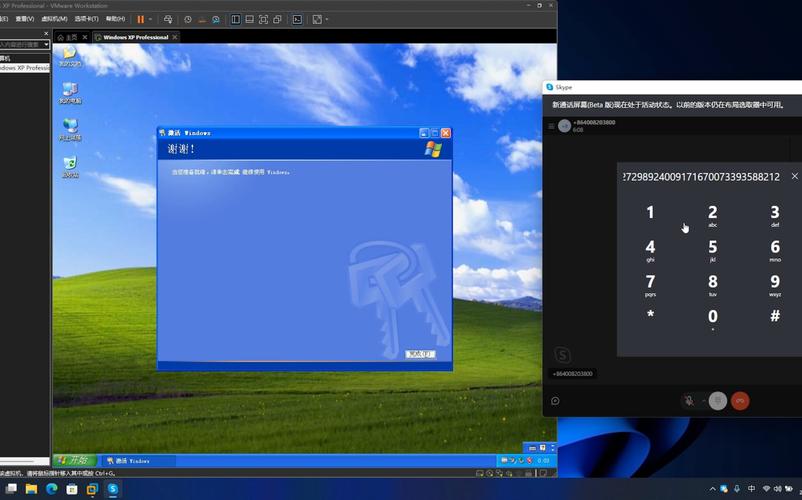Screen dimensions: 802x500
Task: Close the library panel with its X
Action: [46, 34]
